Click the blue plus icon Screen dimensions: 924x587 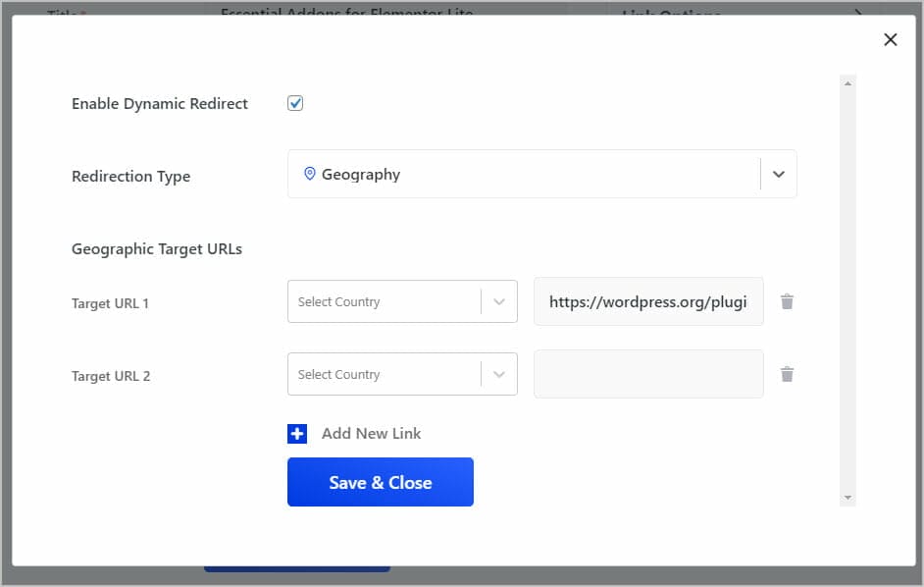[x=297, y=434]
